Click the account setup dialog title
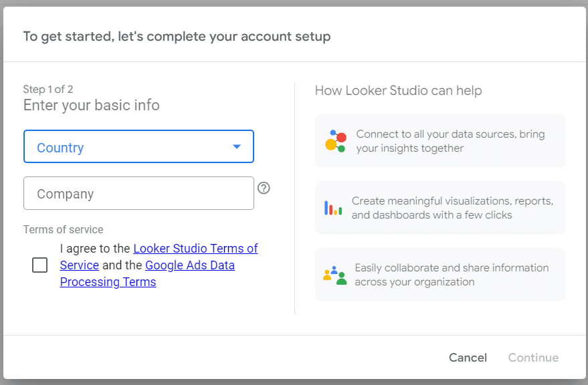 (177, 36)
